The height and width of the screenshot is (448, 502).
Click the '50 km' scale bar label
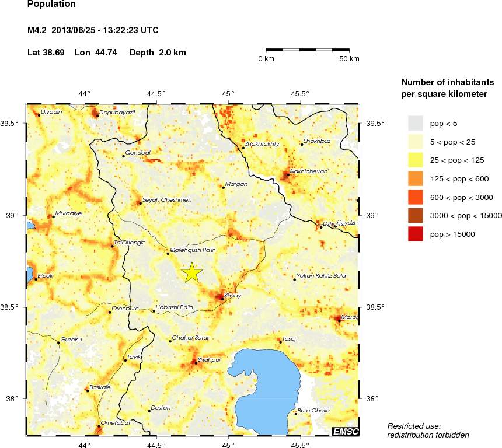[351, 58]
